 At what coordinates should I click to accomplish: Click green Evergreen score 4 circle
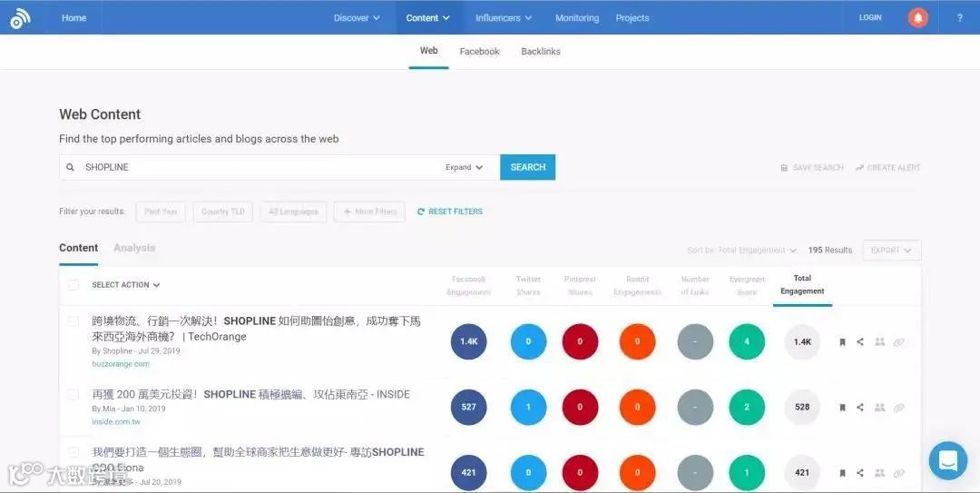(x=747, y=341)
